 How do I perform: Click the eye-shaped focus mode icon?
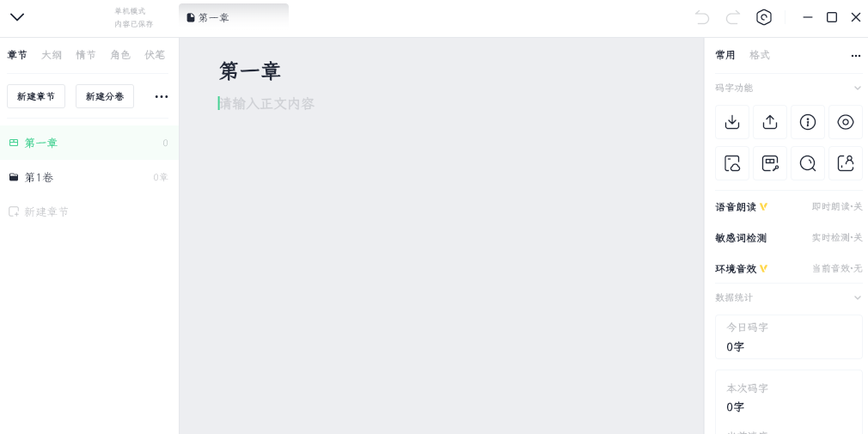pos(846,122)
